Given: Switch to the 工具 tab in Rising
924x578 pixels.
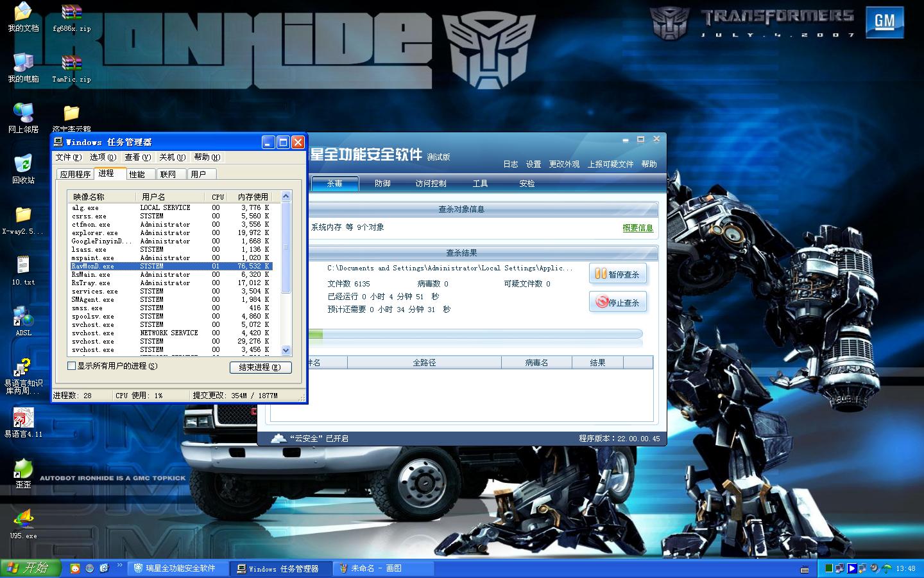Looking at the screenshot, I should pos(480,184).
